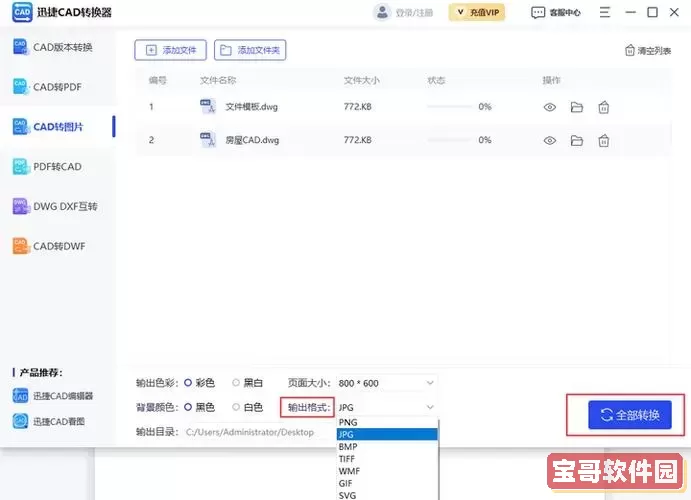Choose TIFF from the format list

(387, 459)
